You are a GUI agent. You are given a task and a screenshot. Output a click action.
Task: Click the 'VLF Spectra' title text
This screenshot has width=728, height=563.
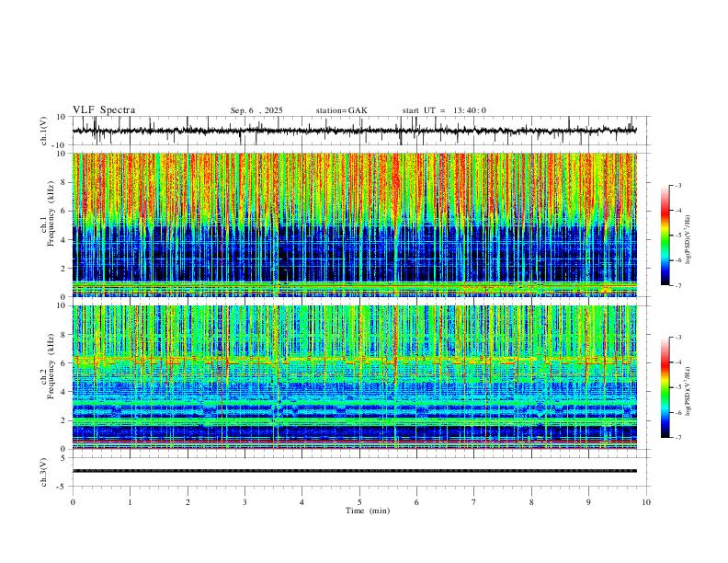(x=104, y=110)
